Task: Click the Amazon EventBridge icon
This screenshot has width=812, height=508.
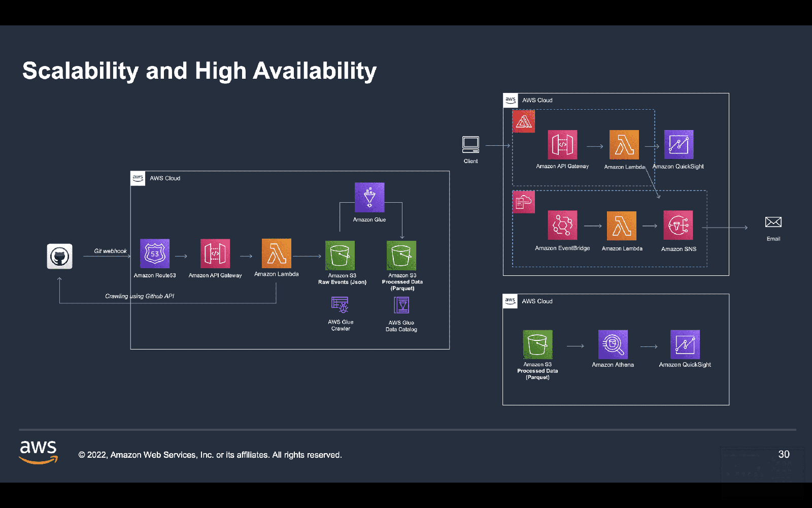Action: 562,225
